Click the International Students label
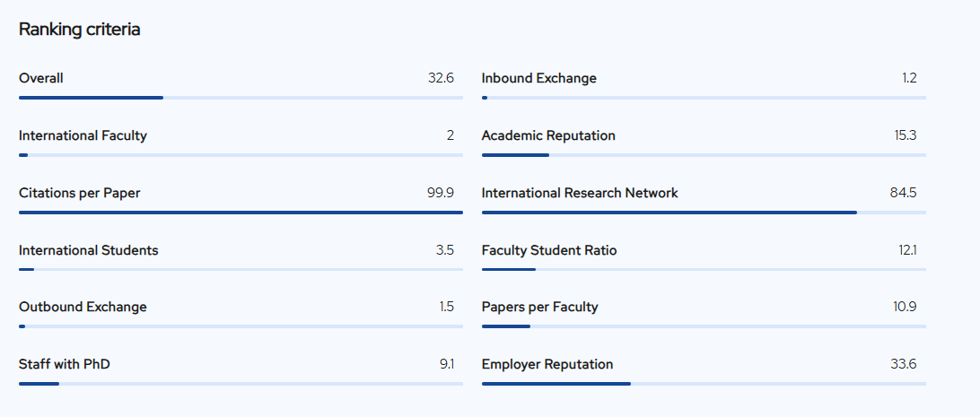Viewport: 980px width, 417px height. pos(88,250)
